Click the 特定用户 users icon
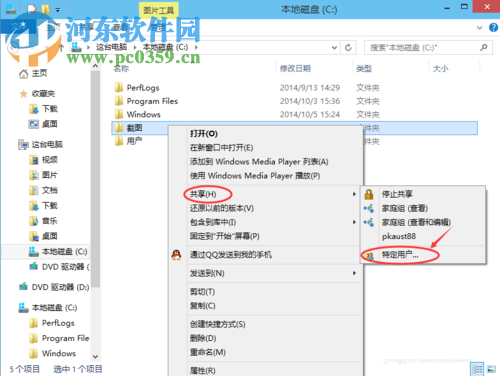Image resolution: width=500 pixels, height=376 pixels. point(370,256)
